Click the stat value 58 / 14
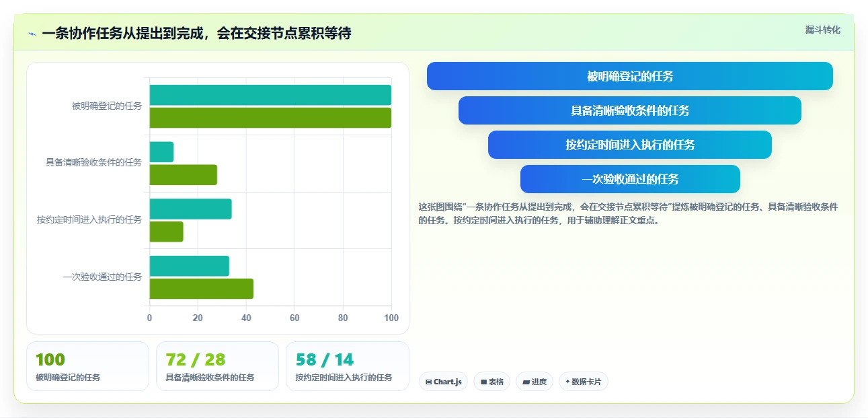Viewport: 868px width, 418px height. point(325,360)
